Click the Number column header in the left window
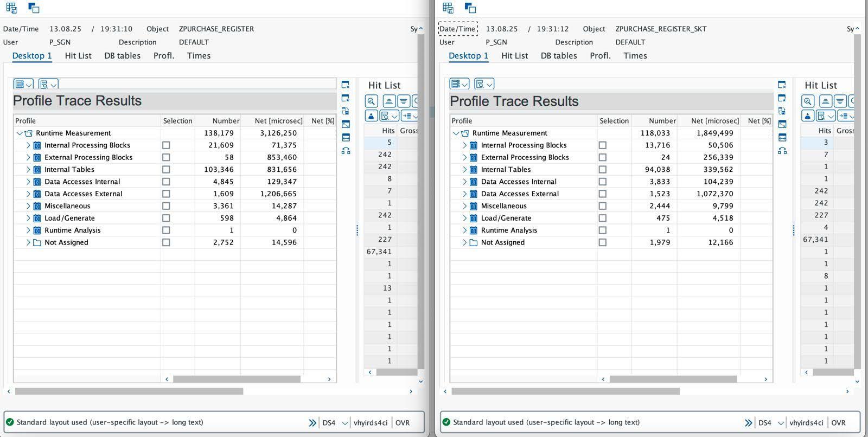868x437 pixels. pyautogui.click(x=218, y=120)
